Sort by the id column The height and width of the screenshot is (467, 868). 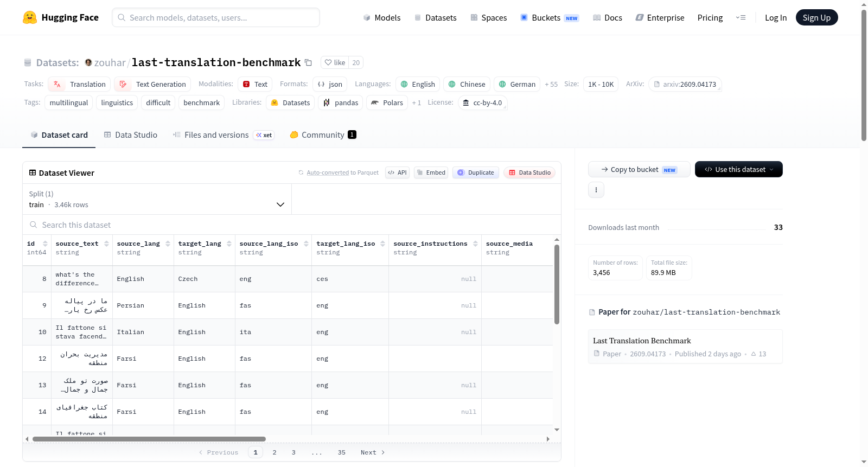point(45,244)
